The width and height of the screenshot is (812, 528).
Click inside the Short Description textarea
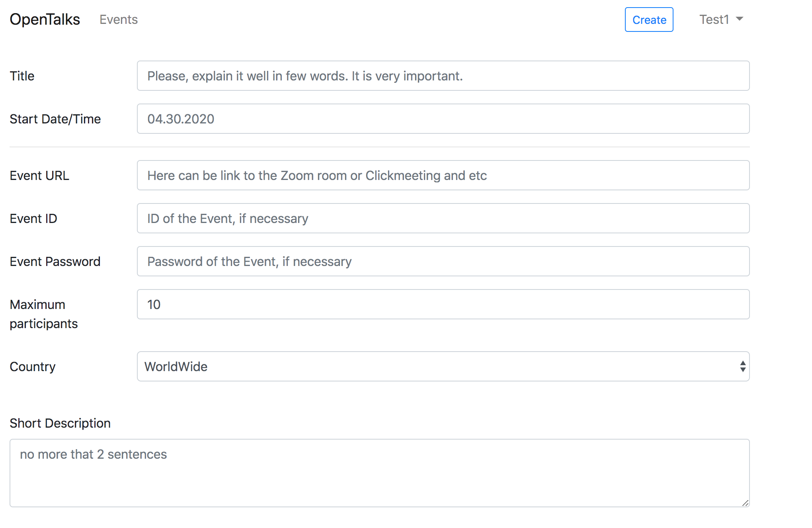pos(380,473)
